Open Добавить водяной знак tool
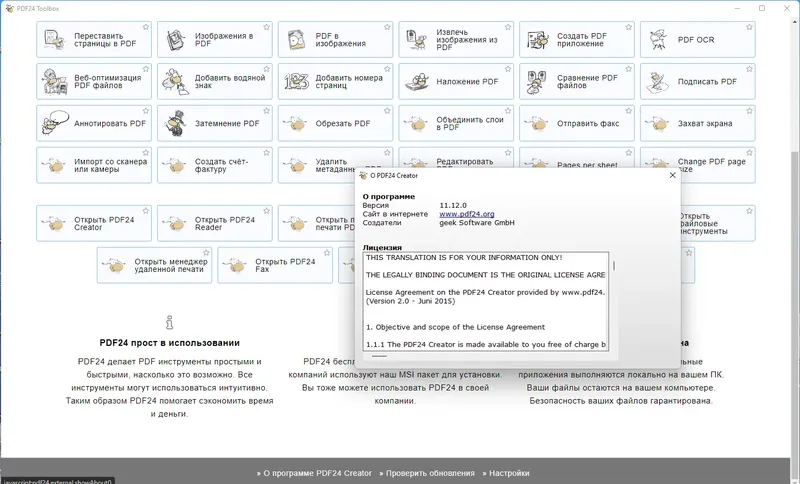 coord(215,82)
